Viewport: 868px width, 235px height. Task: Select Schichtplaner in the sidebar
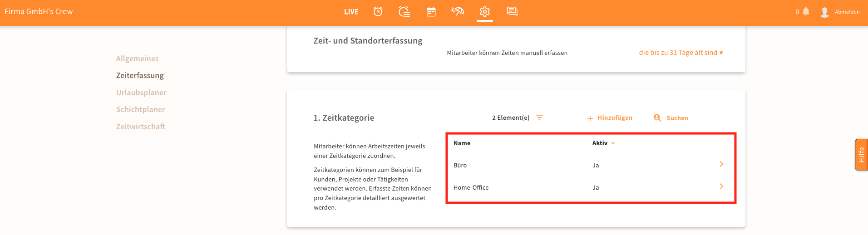pyautogui.click(x=140, y=109)
